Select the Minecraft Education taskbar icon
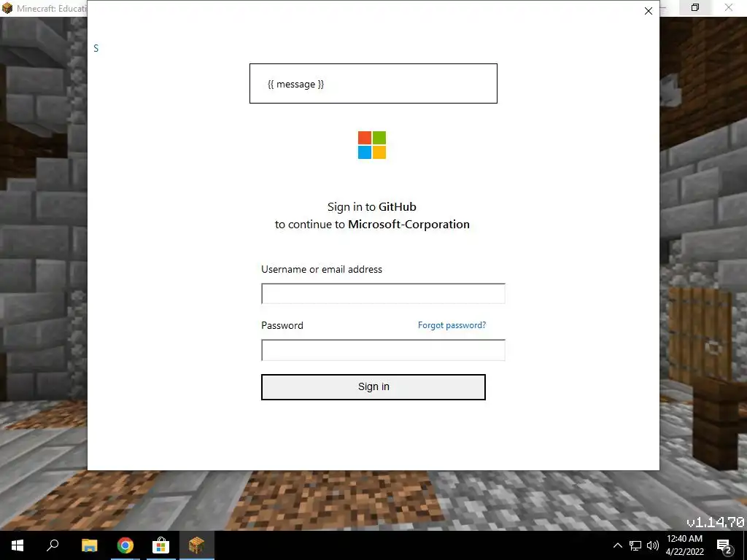 (x=196, y=545)
